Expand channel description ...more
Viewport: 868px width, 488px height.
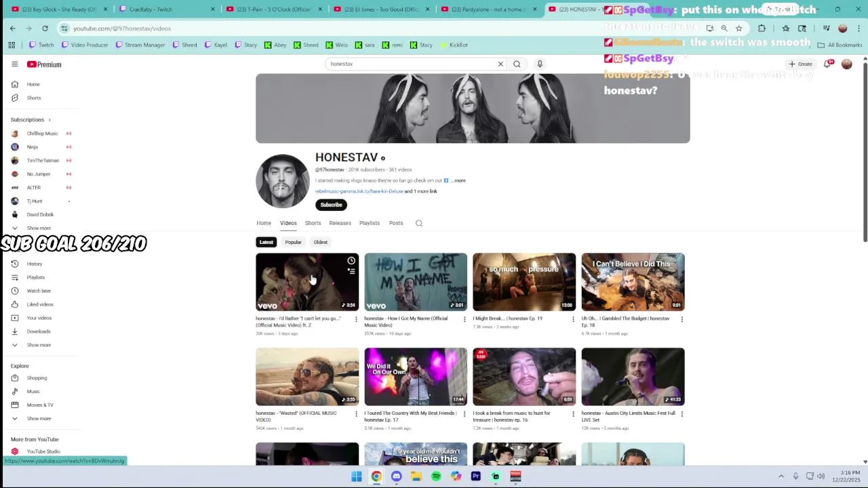[x=458, y=181]
